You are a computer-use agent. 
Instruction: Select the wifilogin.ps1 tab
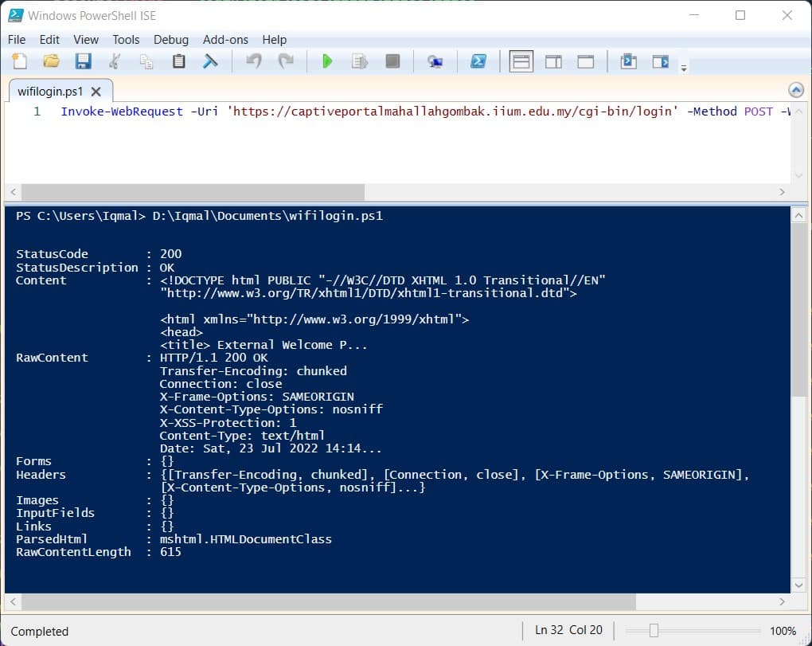pyautogui.click(x=50, y=92)
